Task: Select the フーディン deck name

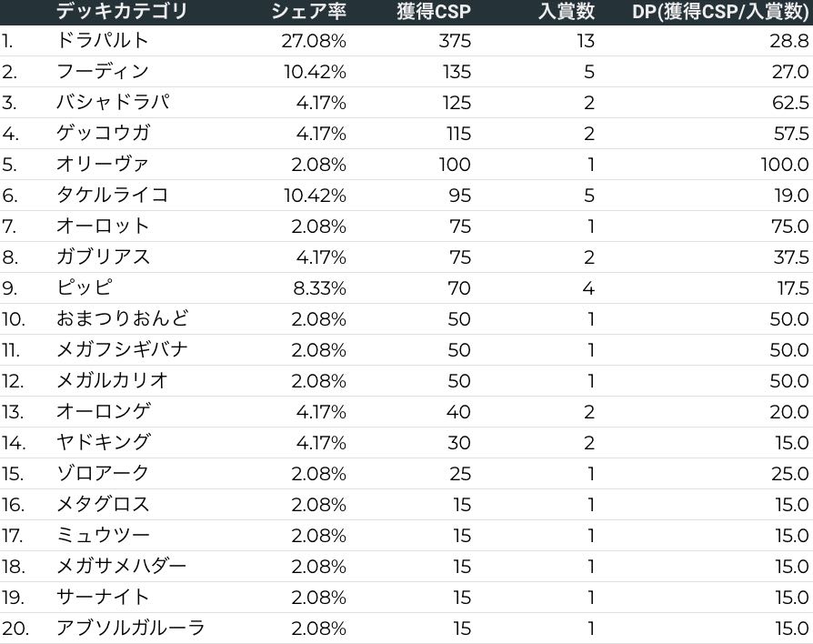Action: click(102, 72)
